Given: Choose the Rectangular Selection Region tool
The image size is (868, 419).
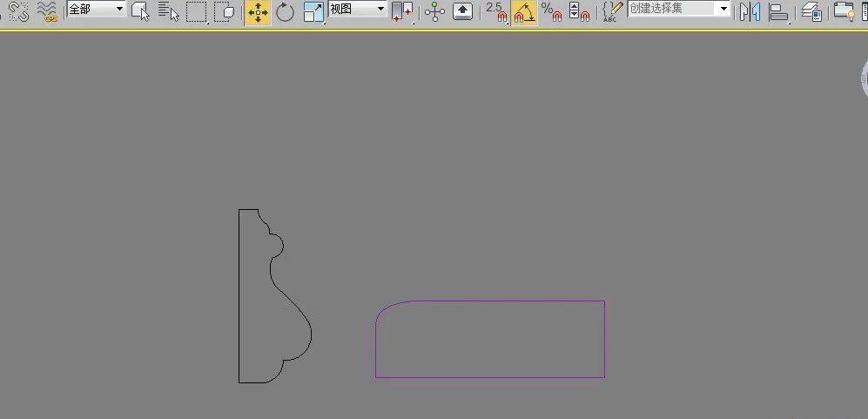Looking at the screenshot, I should [x=197, y=11].
